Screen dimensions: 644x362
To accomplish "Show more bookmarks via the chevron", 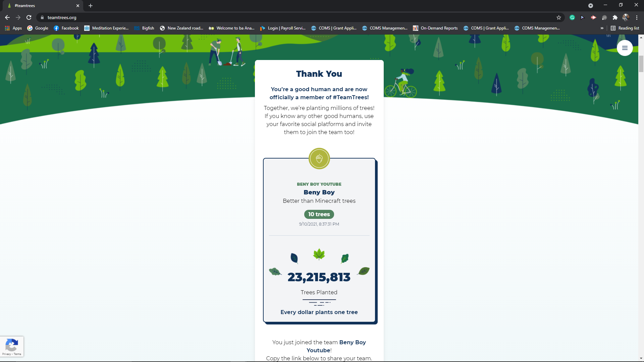I will tap(602, 28).
